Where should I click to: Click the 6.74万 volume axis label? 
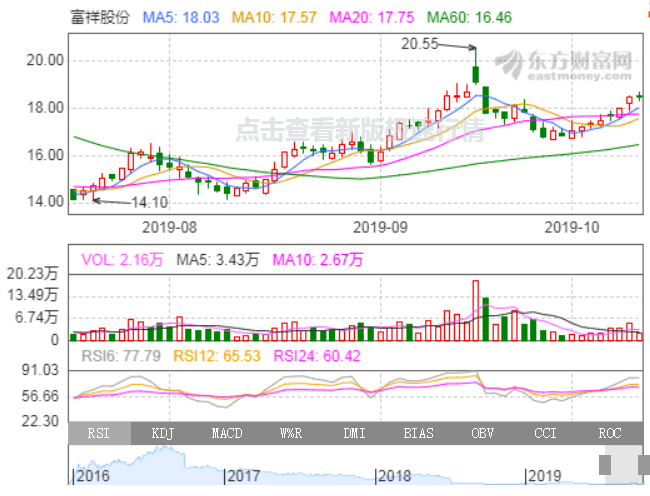tap(36, 318)
